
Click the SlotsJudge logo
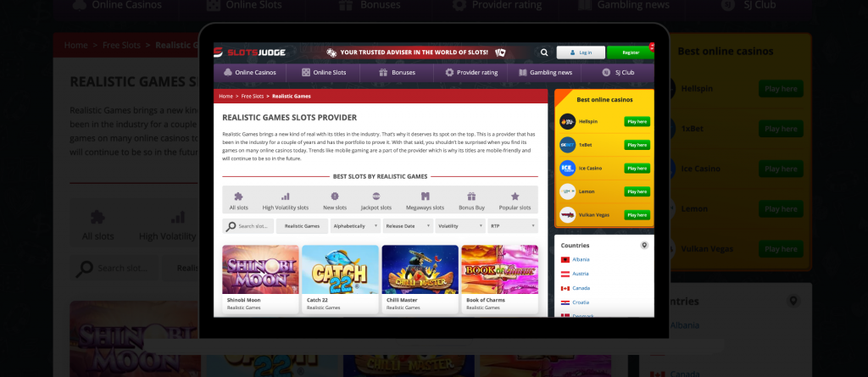[x=250, y=53]
